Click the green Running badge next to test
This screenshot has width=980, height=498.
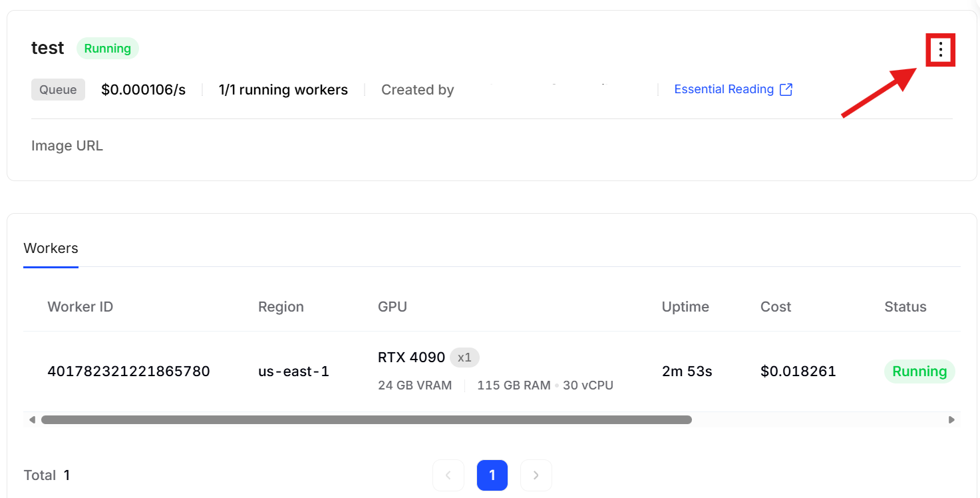107,49
